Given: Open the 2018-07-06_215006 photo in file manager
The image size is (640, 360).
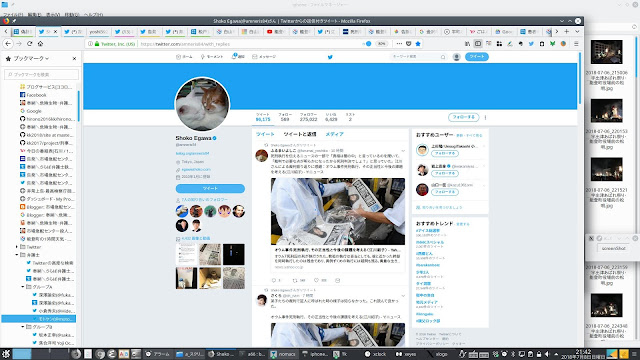Looking at the screenshot, I should pos(607,52).
